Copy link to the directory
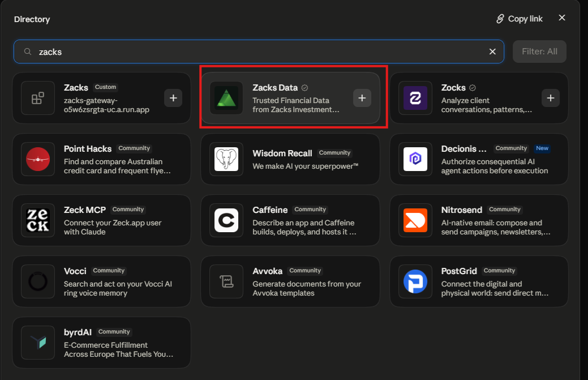The height and width of the screenshot is (380, 588). (520, 19)
